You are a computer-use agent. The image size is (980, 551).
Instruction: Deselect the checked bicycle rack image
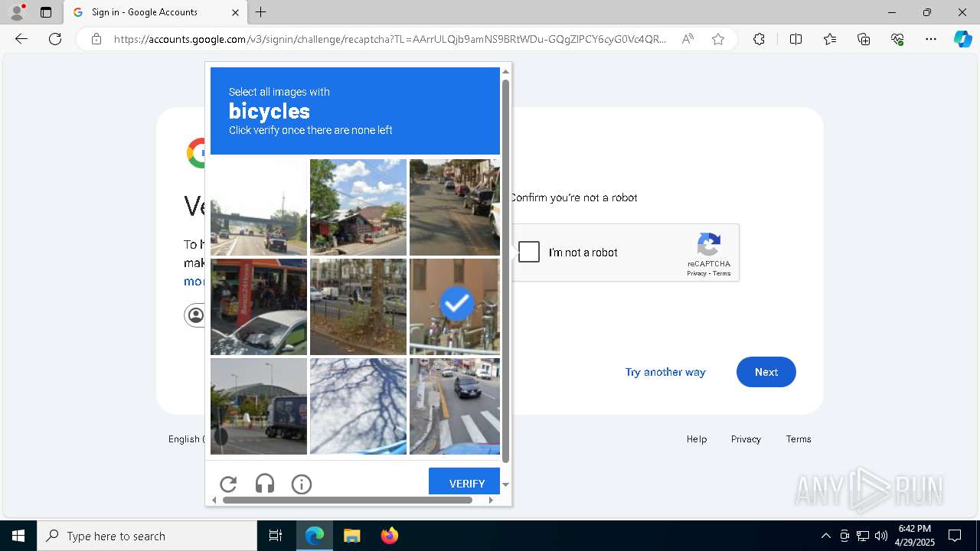pyautogui.click(x=455, y=307)
